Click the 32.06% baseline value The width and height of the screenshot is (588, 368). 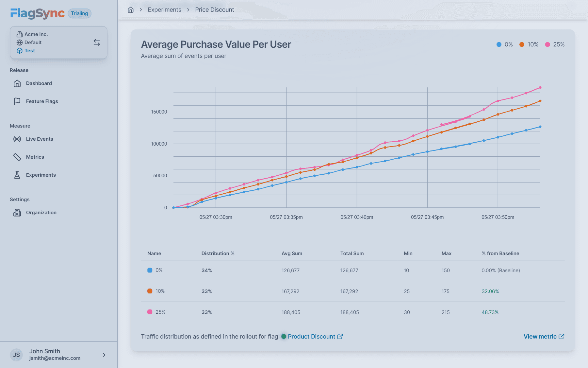pyautogui.click(x=490, y=291)
